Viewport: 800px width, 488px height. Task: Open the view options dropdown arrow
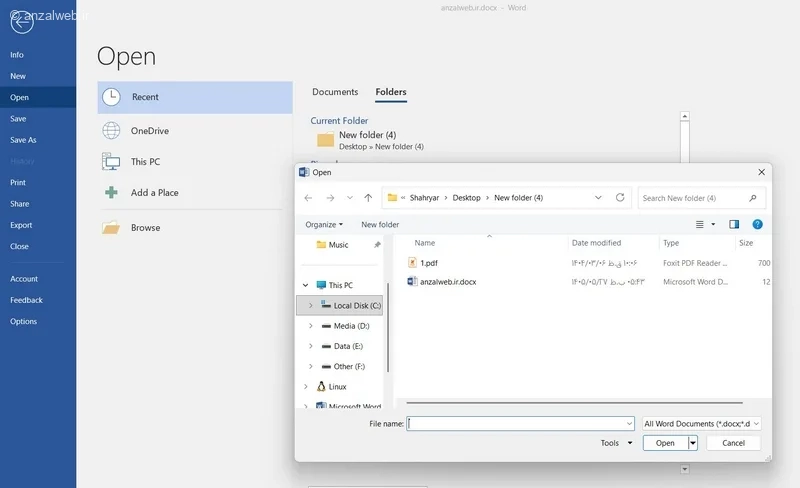713,225
